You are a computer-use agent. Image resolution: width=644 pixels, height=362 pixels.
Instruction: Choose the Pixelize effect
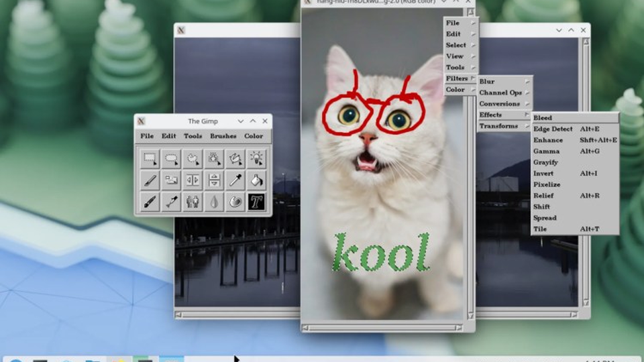(575, 184)
